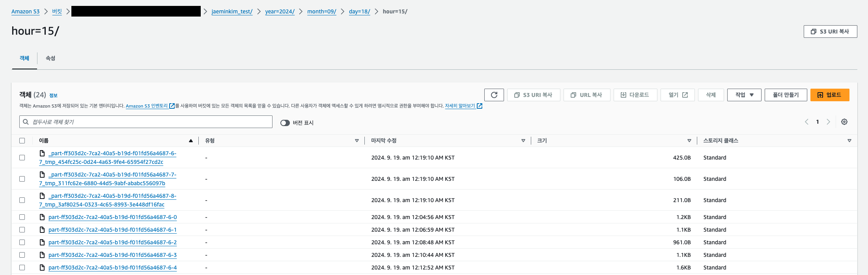Open object part-ff303d2c...-6-3 link
Image resolution: width=868 pixels, height=275 pixels.
point(112,255)
